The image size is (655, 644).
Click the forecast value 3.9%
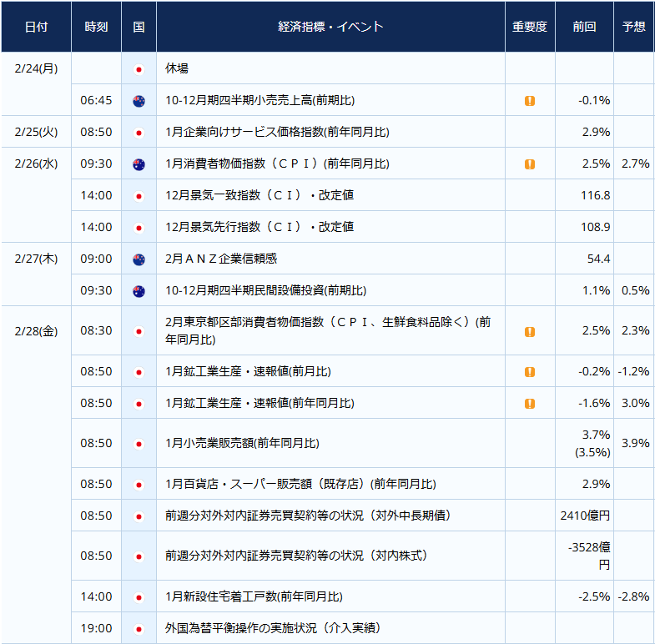click(635, 443)
